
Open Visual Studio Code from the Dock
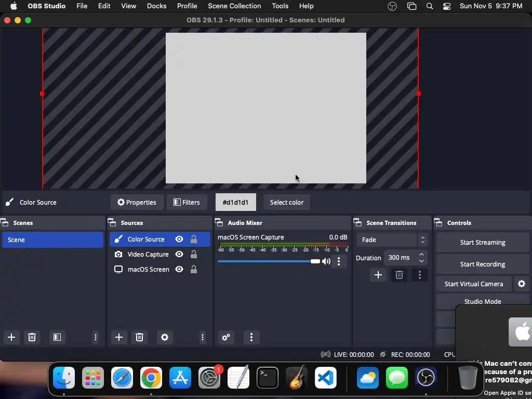(326, 378)
